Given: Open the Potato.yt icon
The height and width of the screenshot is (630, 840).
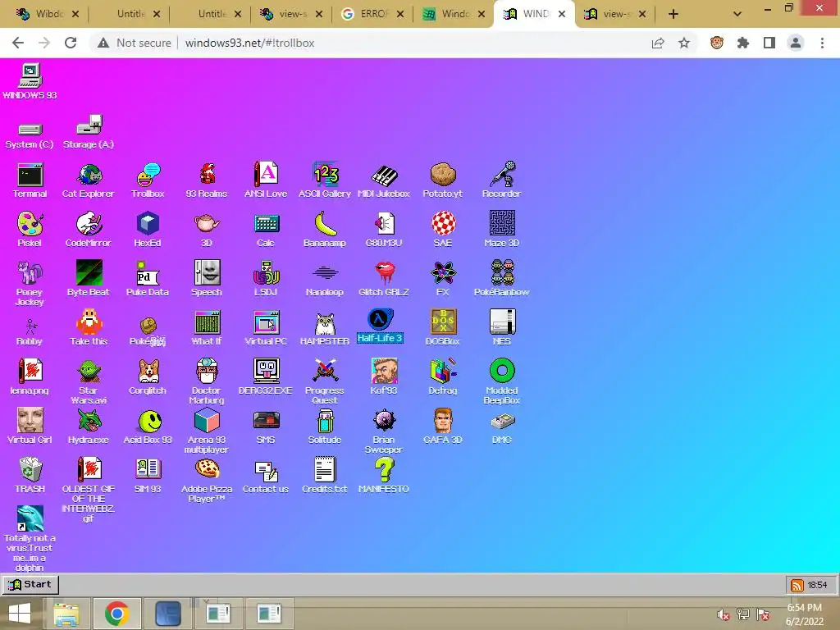Looking at the screenshot, I should coord(442,180).
